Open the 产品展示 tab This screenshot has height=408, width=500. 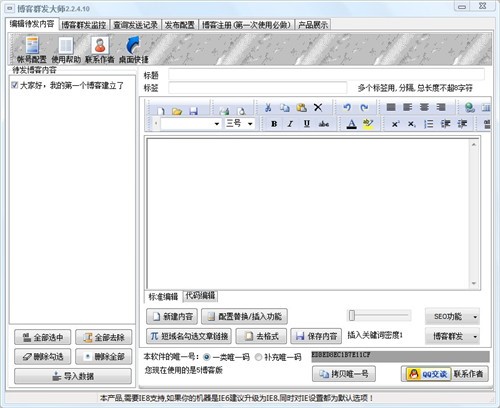(313, 25)
